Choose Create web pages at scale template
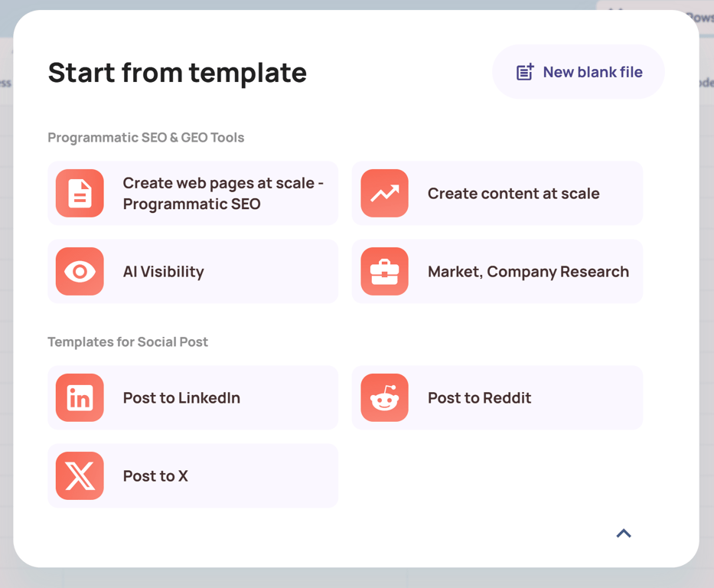This screenshot has height=588, width=714. click(223, 194)
